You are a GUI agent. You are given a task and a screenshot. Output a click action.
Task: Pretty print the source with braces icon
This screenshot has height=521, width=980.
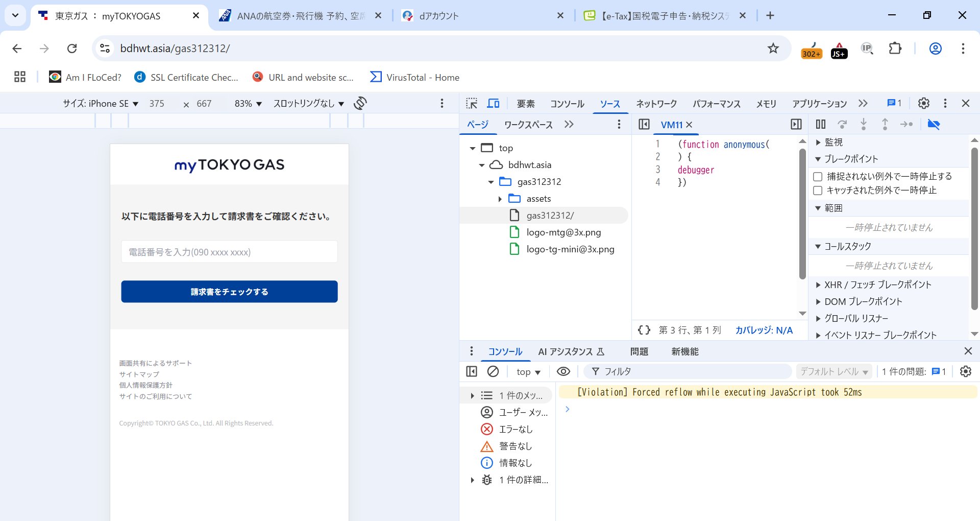[644, 330]
